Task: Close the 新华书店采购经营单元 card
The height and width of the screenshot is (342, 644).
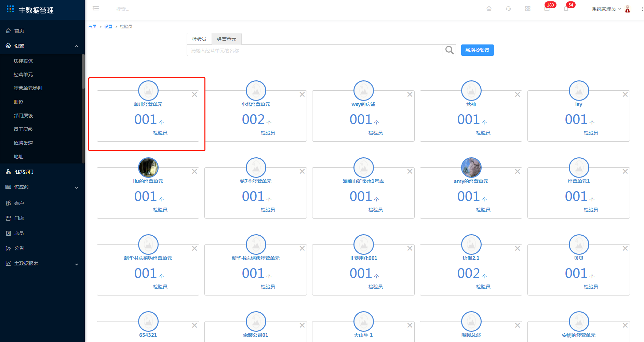Action: [194, 248]
